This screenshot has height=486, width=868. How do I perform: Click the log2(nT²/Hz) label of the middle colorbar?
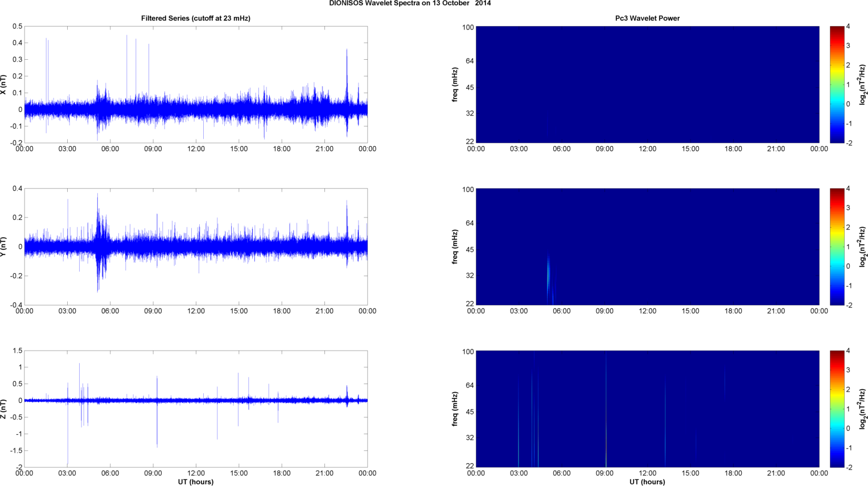click(x=863, y=247)
